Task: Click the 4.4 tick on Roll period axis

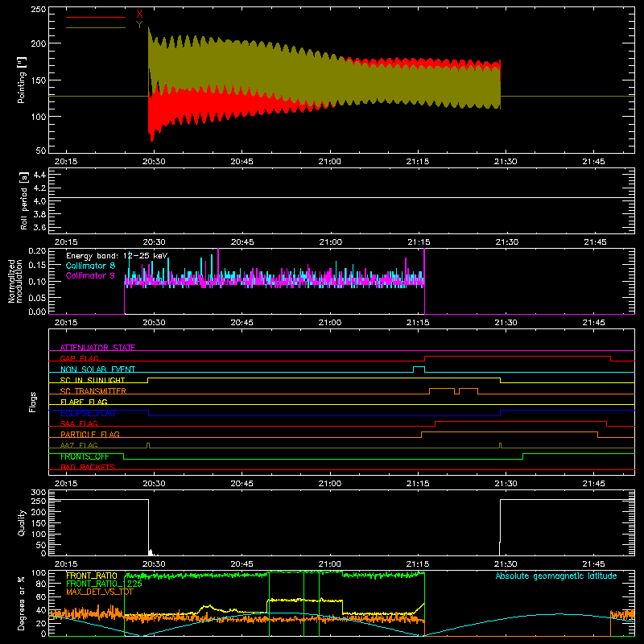Action: pyautogui.click(x=39, y=175)
